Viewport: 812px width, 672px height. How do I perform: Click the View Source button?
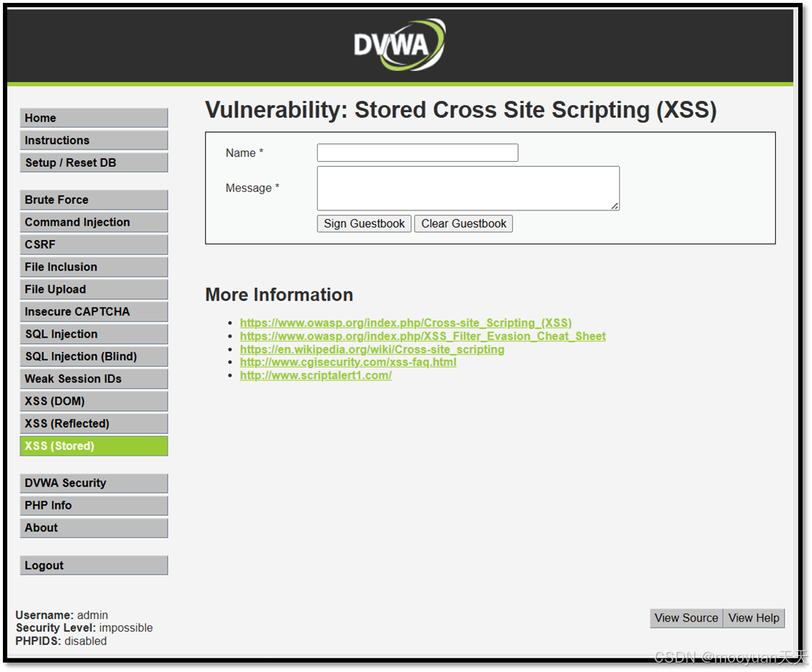tap(686, 618)
